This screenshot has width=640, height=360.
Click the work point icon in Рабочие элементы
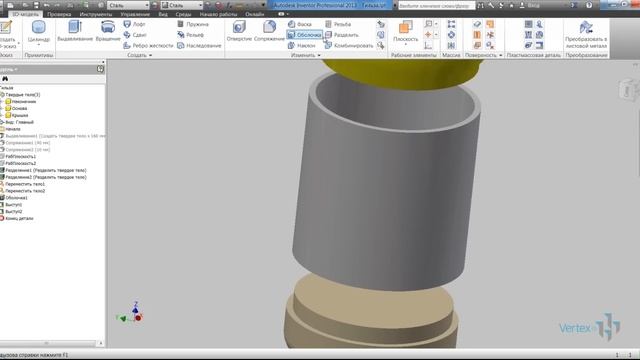click(428, 35)
